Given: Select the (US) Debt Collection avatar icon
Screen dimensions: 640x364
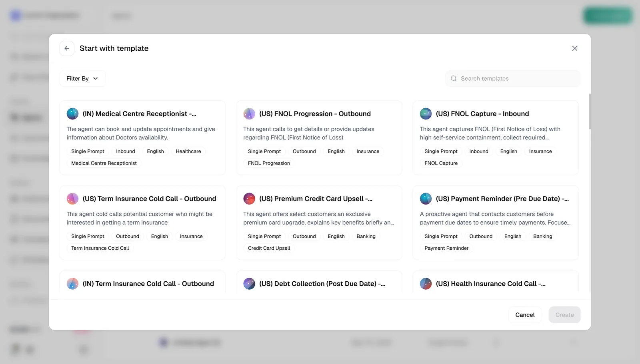Looking at the screenshot, I should click(x=249, y=284).
